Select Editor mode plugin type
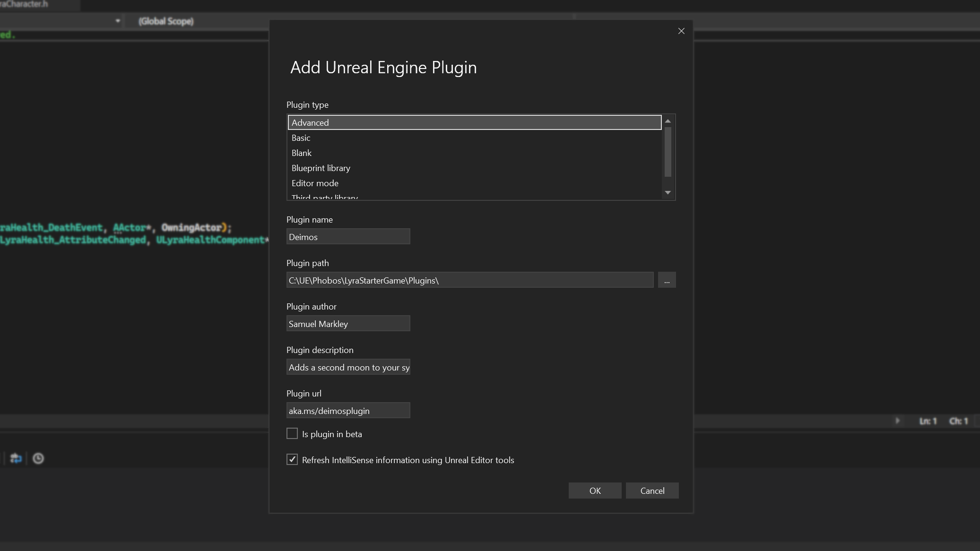Viewport: 980px width, 551px height. click(314, 182)
